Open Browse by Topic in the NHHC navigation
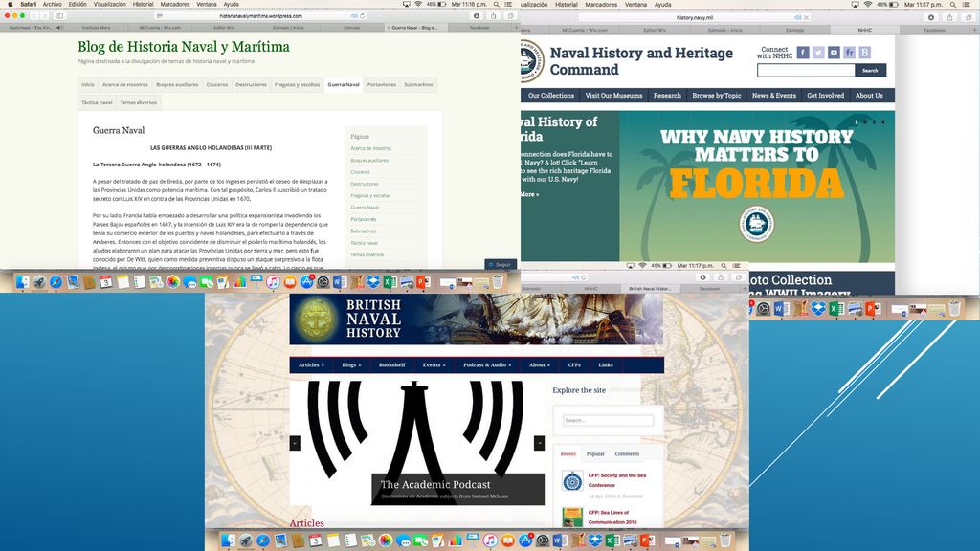980x551 pixels. pyautogui.click(x=716, y=96)
